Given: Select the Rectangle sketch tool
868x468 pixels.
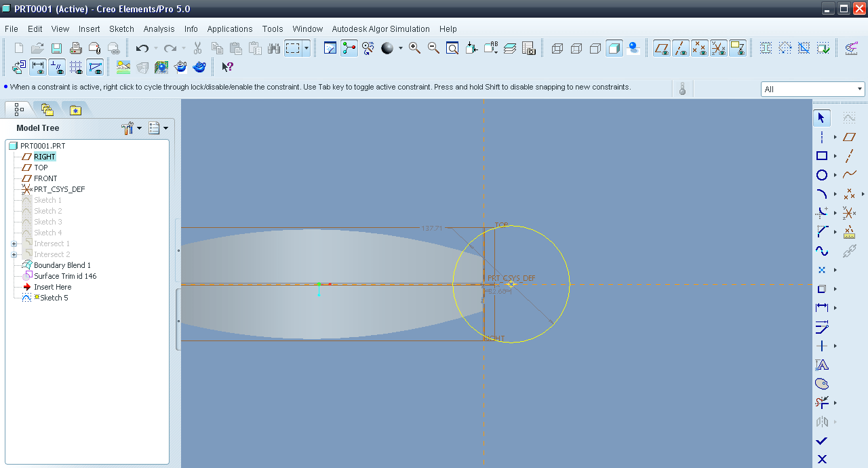Looking at the screenshot, I should pyautogui.click(x=822, y=156).
